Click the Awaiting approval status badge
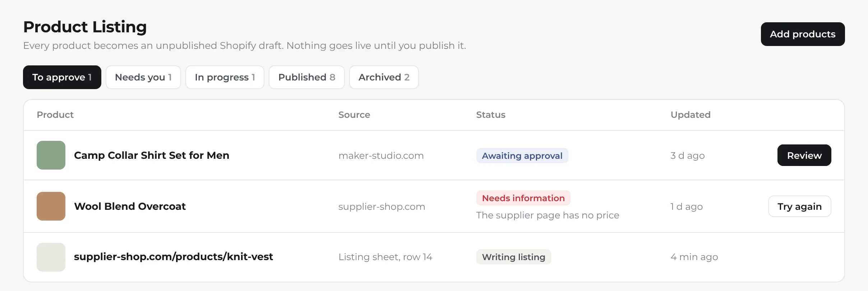Image resolution: width=868 pixels, height=291 pixels. (522, 156)
